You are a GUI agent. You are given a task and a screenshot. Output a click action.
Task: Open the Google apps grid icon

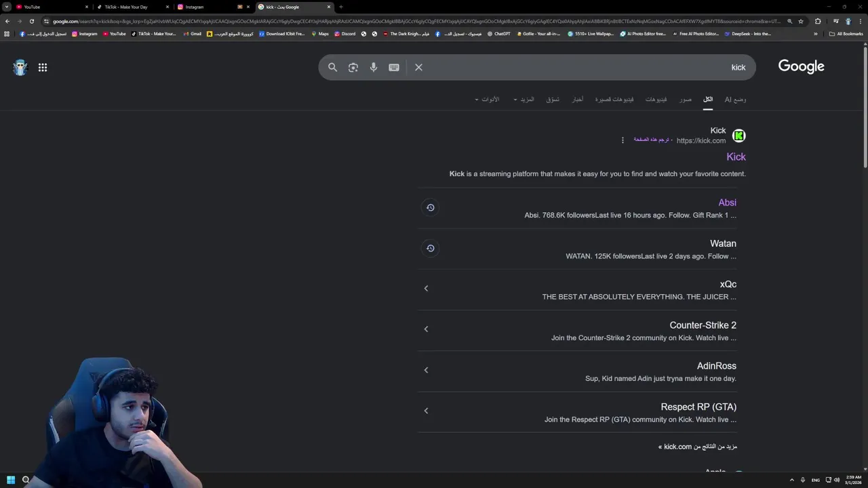pyautogui.click(x=43, y=67)
